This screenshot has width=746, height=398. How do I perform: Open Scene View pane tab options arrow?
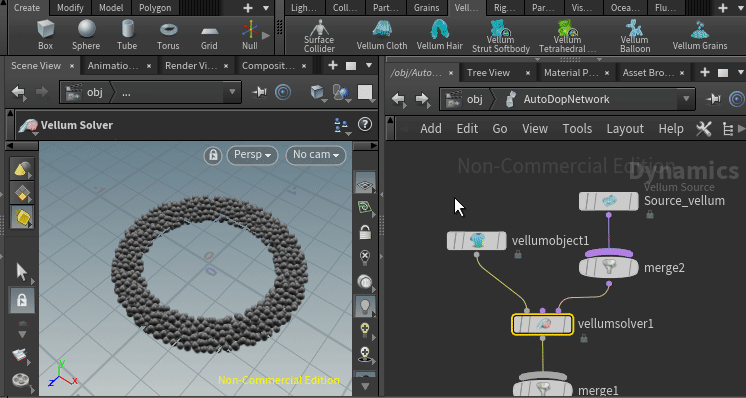click(369, 66)
